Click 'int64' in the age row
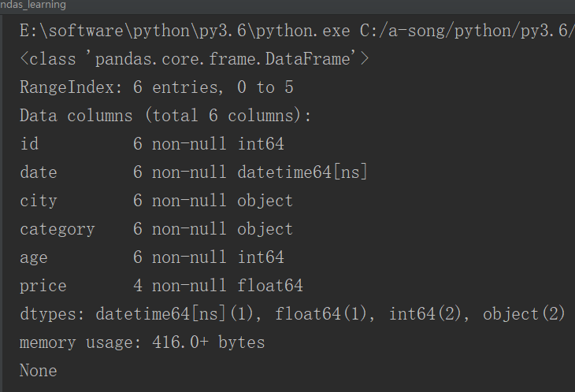 [x=261, y=257]
